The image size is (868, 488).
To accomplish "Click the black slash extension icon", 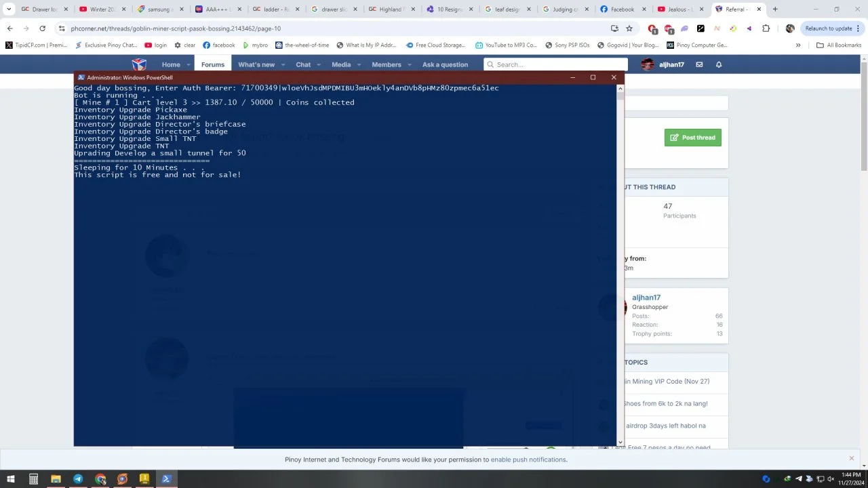I will click(x=701, y=28).
